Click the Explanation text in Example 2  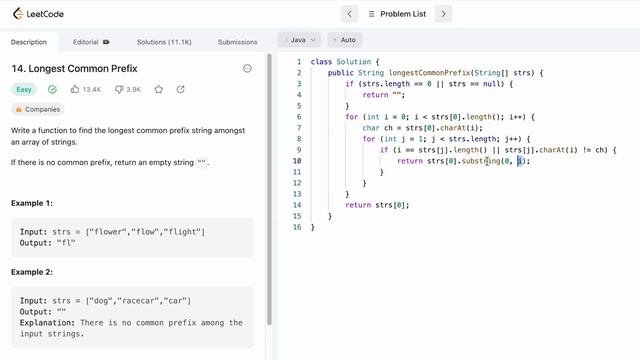pos(131,328)
